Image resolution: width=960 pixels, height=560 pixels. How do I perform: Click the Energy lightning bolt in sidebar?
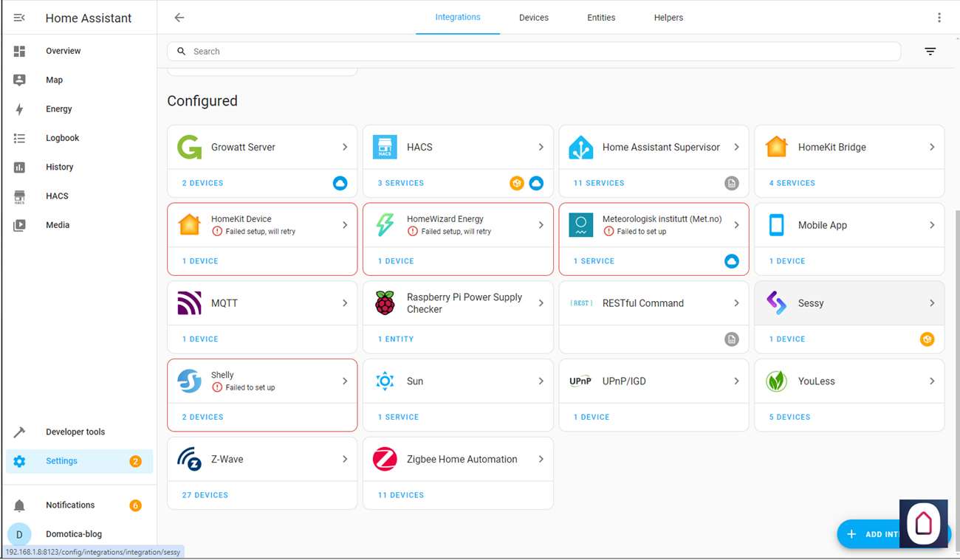[x=20, y=109]
